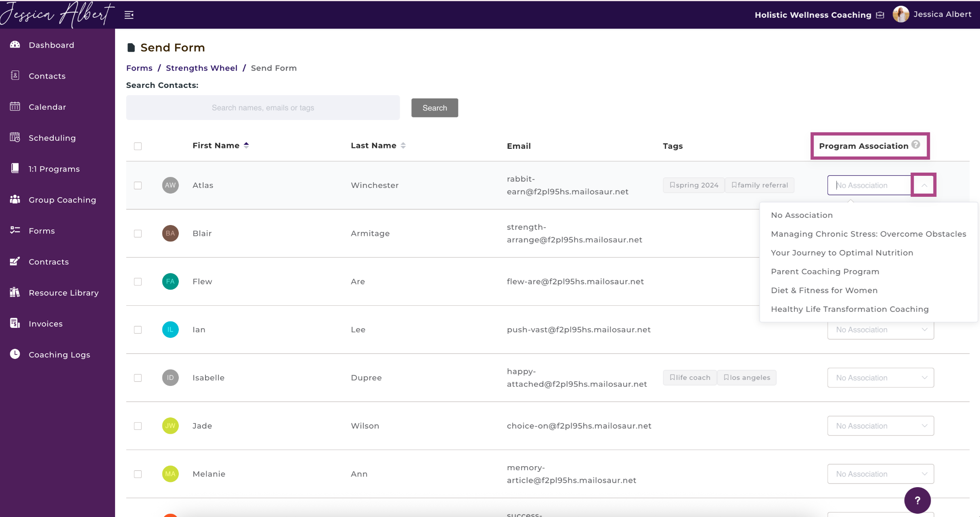Click Jessica Albert's profile avatar
Viewport: 980px width, 517px height.
[x=901, y=14]
